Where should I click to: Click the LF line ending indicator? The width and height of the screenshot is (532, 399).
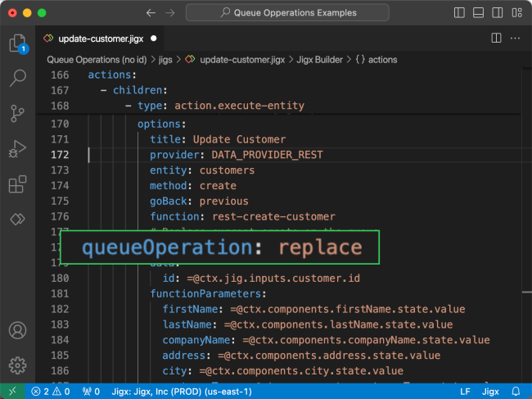coord(465,392)
